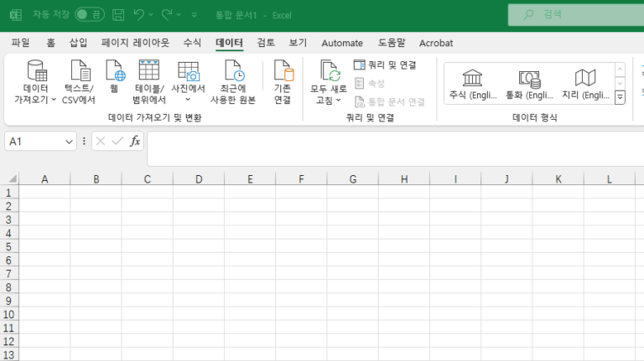Expand the data types gallery more arrow
Screen dimensions: 644x361
click(x=620, y=97)
